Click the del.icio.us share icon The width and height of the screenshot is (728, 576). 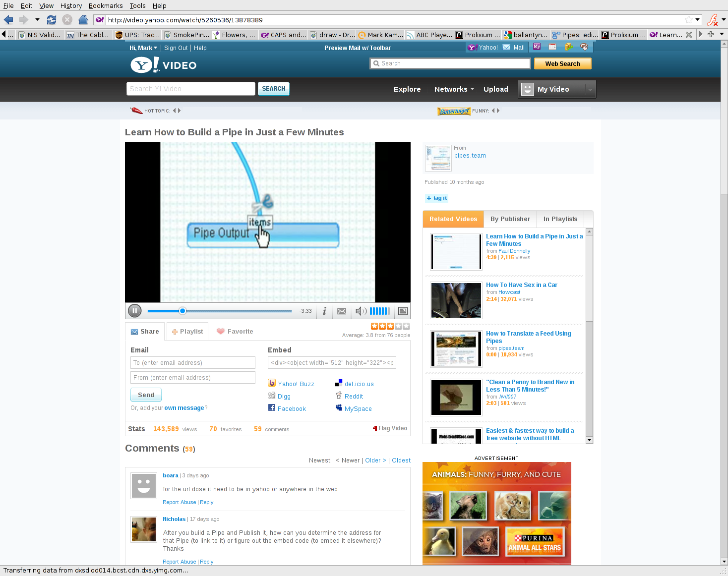coord(339,383)
